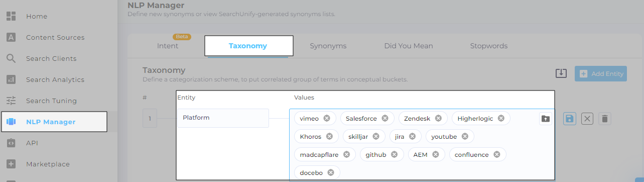Click the save icon for Platform entity
The height and width of the screenshot is (182, 644).
(569, 119)
